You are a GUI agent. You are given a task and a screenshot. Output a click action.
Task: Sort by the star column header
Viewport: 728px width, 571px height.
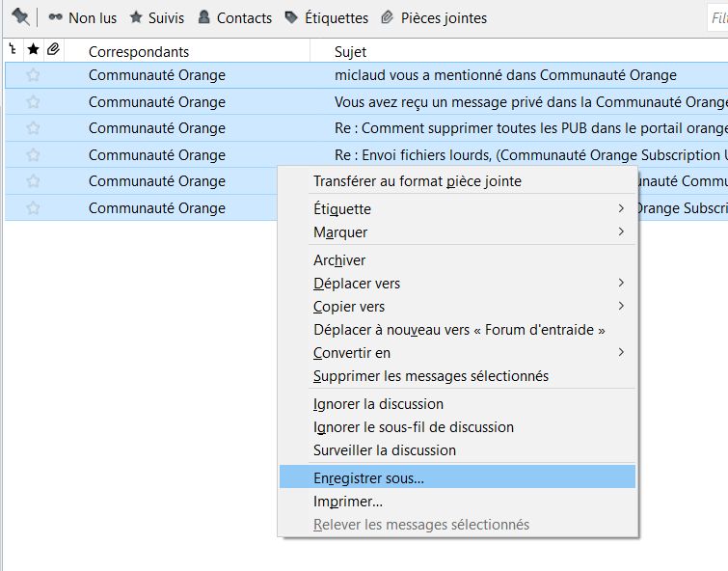(x=34, y=49)
